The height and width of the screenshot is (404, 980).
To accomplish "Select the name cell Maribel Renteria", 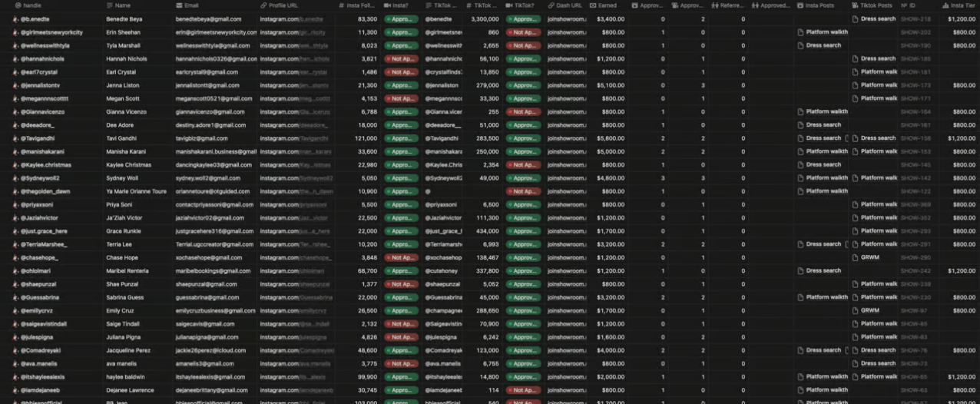I will 129,270.
